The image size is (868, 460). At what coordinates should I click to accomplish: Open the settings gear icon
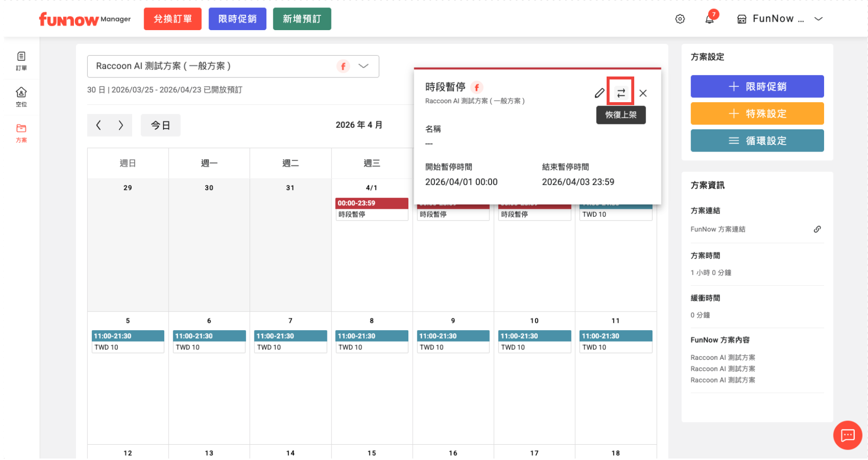(x=680, y=19)
